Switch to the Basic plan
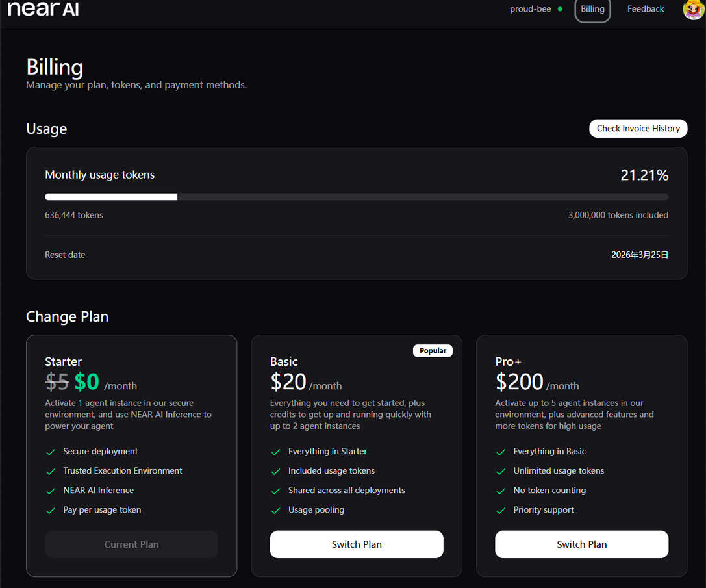 [357, 544]
